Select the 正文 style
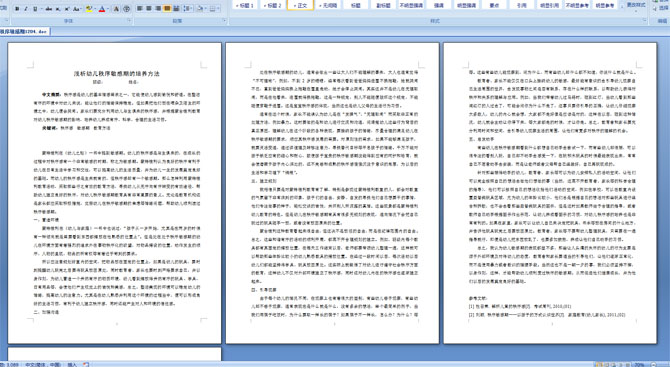670x367 pixels. (300, 5)
